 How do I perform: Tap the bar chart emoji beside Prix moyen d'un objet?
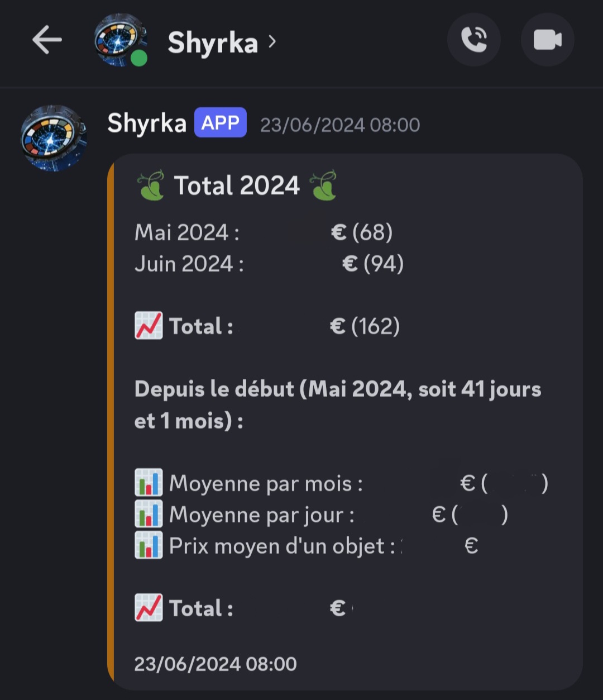pyautogui.click(x=149, y=546)
